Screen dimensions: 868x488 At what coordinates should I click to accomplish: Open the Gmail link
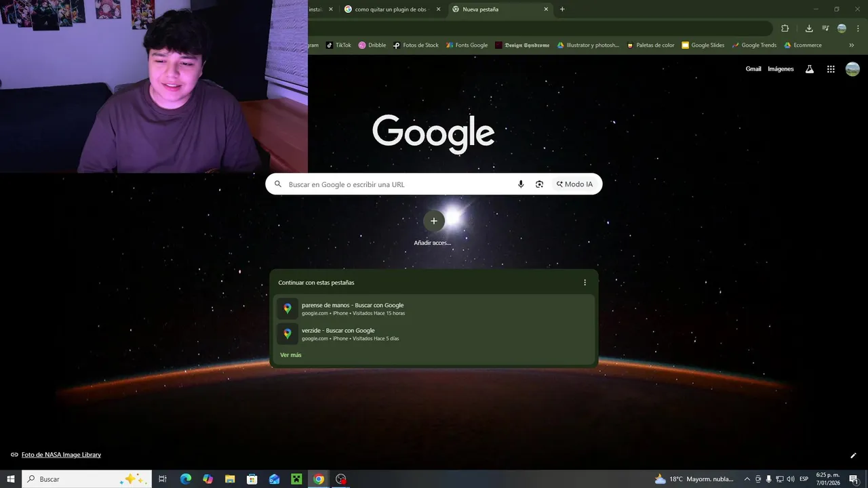click(x=753, y=69)
